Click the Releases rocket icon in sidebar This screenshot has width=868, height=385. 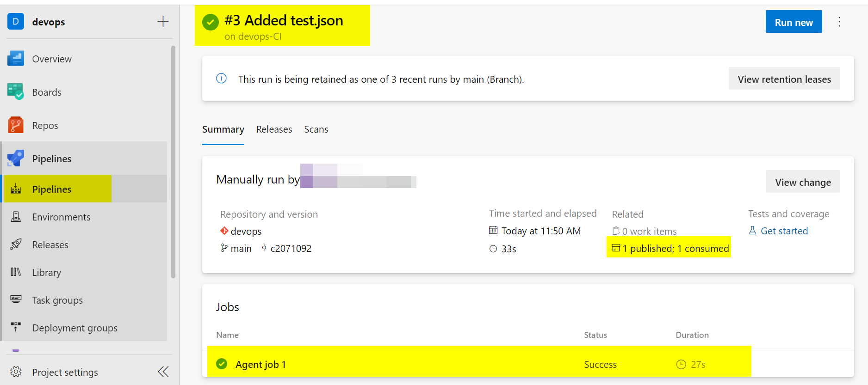coord(16,244)
